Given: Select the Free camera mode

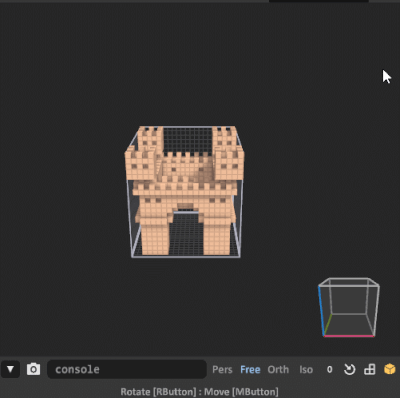Looking at the screenshot, I should coord(250,370).
